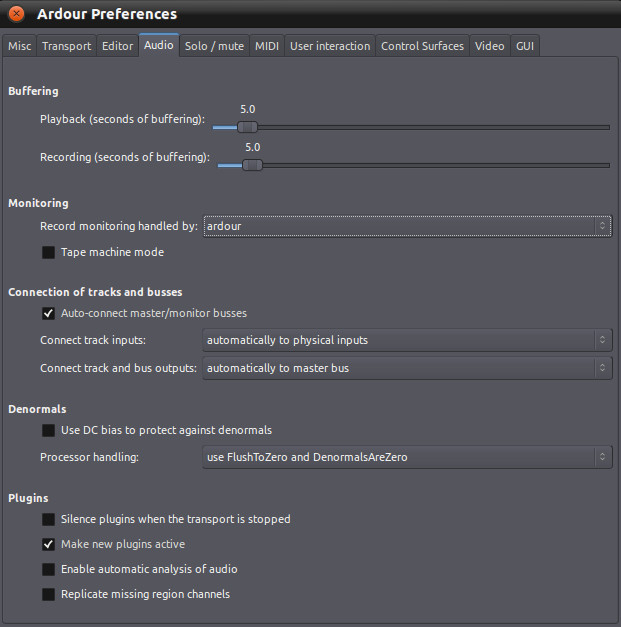Open the Record monitoring handled by dropdown
This screenshot has height=627, width=621.
[x=407, y=227]
